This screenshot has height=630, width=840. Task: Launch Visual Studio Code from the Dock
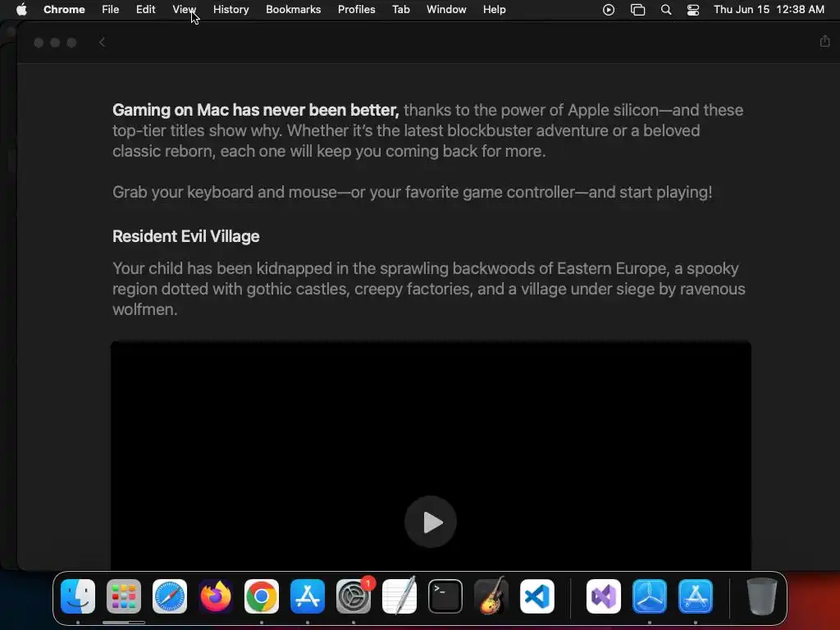pyautogui.click(x=537, y=596)
